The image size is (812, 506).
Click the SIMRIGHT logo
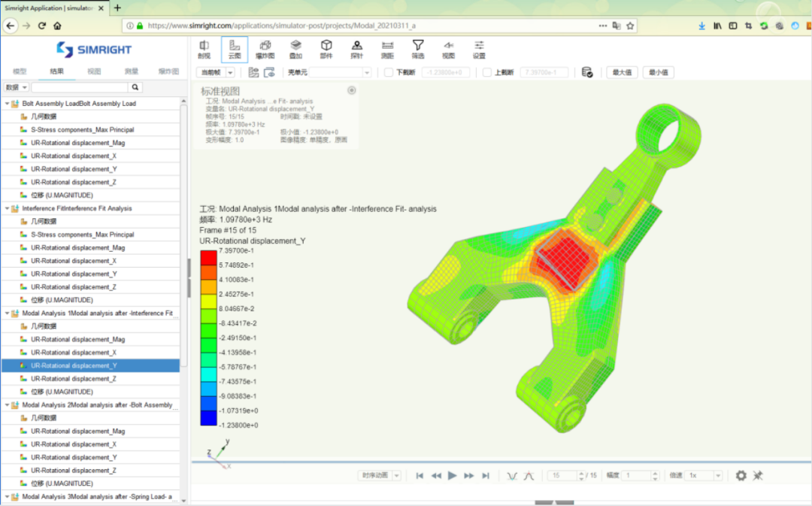click(94, 50)
